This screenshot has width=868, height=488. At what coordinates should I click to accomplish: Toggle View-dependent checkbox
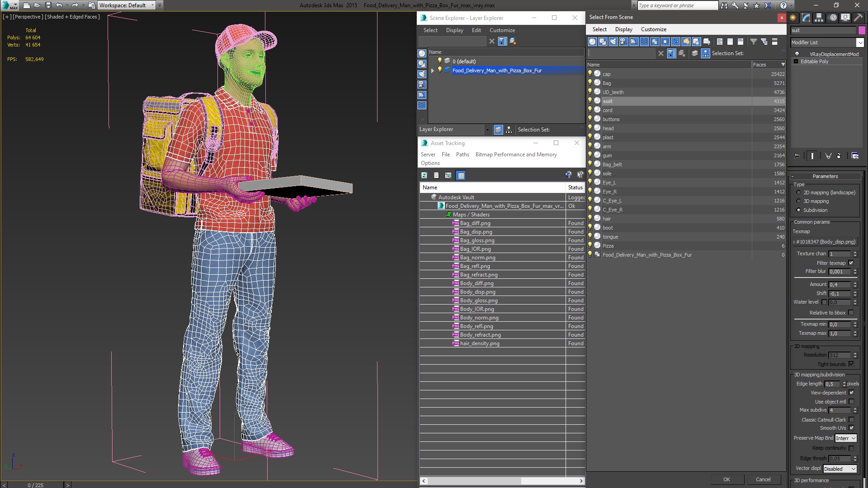coord(851,393)
